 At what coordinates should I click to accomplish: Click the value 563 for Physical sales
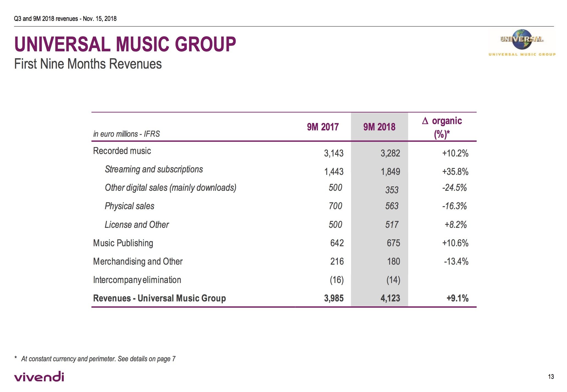click(x=392, y=206)
